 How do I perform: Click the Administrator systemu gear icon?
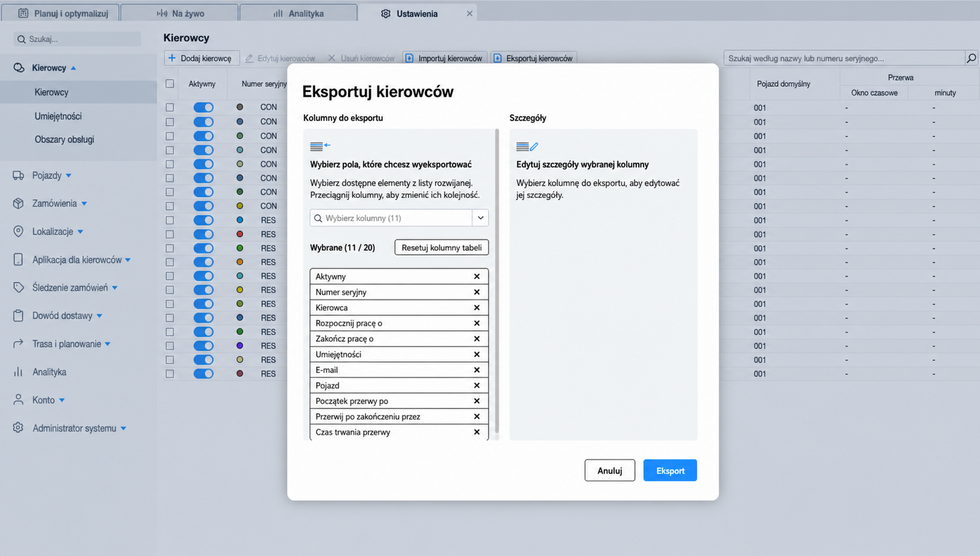point(18,428)
